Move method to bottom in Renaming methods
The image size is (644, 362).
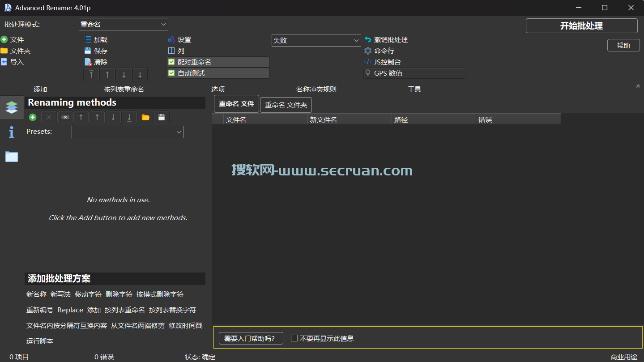click(x=129, y=117)
